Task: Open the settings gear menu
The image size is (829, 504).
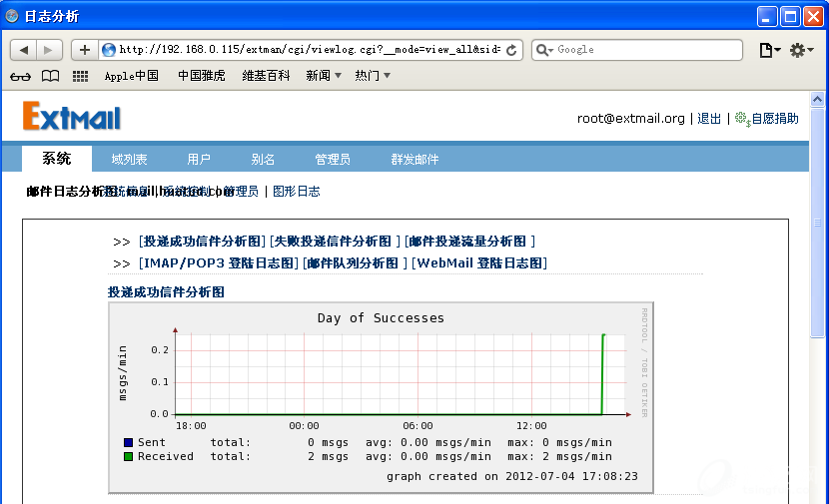Action: (801, 50)
